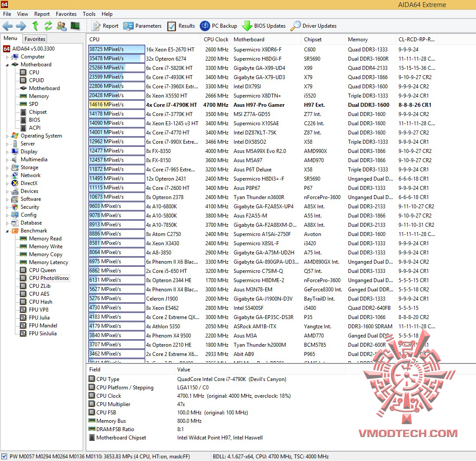Collapse the Benchmark tree node
Viewport: 476px width, 461px height.
coord(7,231)
